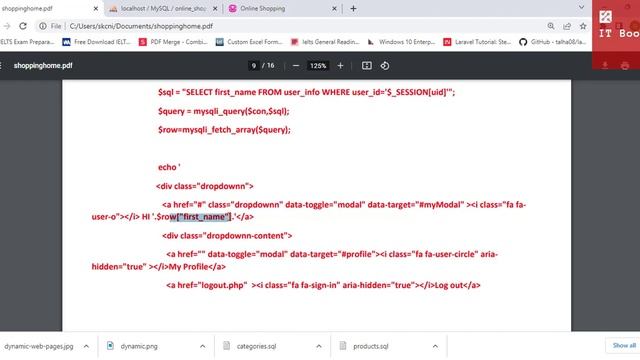The width and height of the screenshot is (640, 360).
Task: Click the address bar file path
Action: coord(141,26)
